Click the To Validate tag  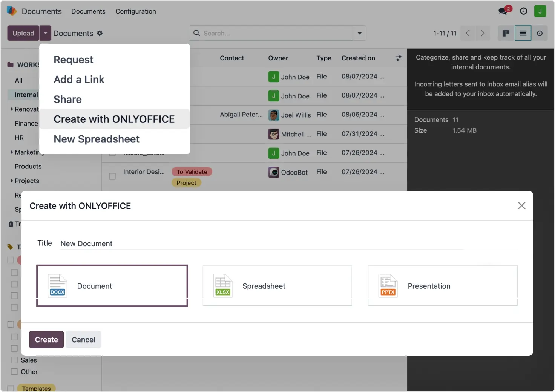(x=192, y=172)
